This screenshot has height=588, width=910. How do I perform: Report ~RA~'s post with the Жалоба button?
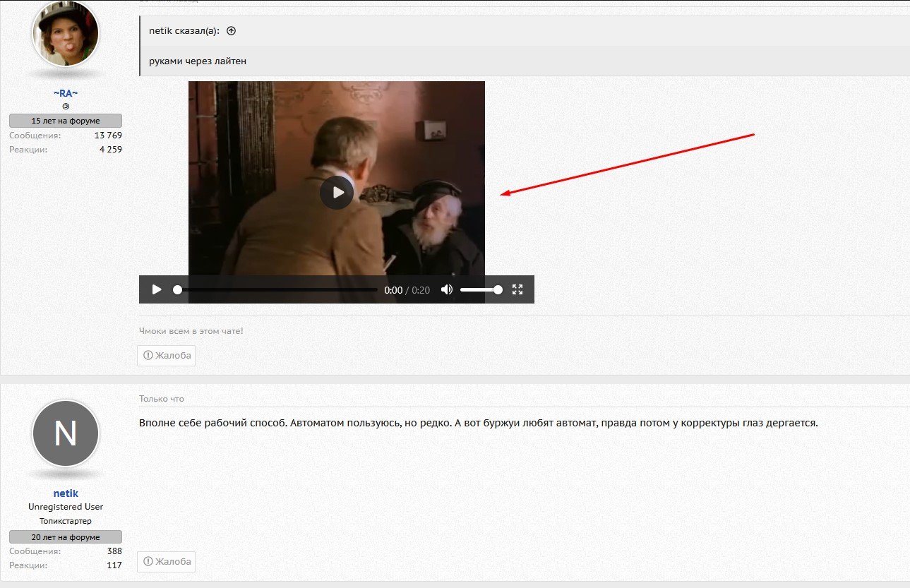point(167,356)
